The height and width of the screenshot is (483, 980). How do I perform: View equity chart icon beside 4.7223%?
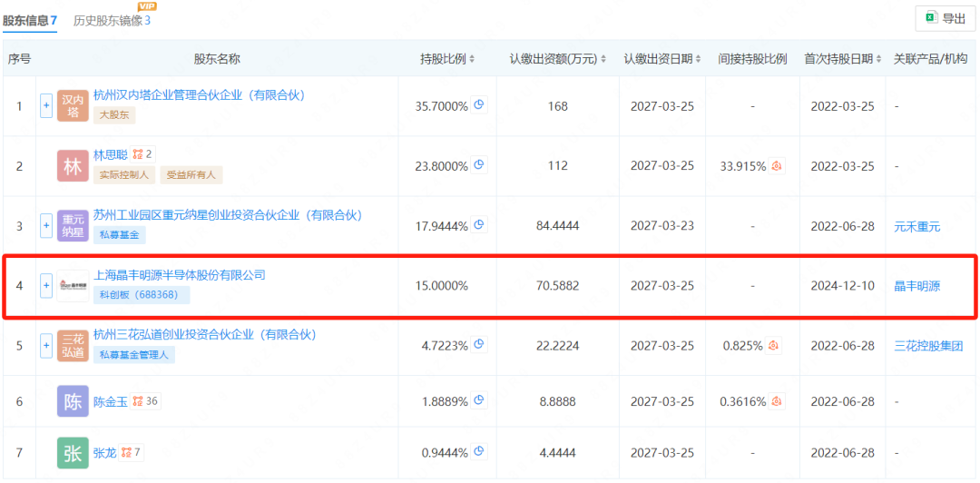pyautogui.click(x=479, y=345)
